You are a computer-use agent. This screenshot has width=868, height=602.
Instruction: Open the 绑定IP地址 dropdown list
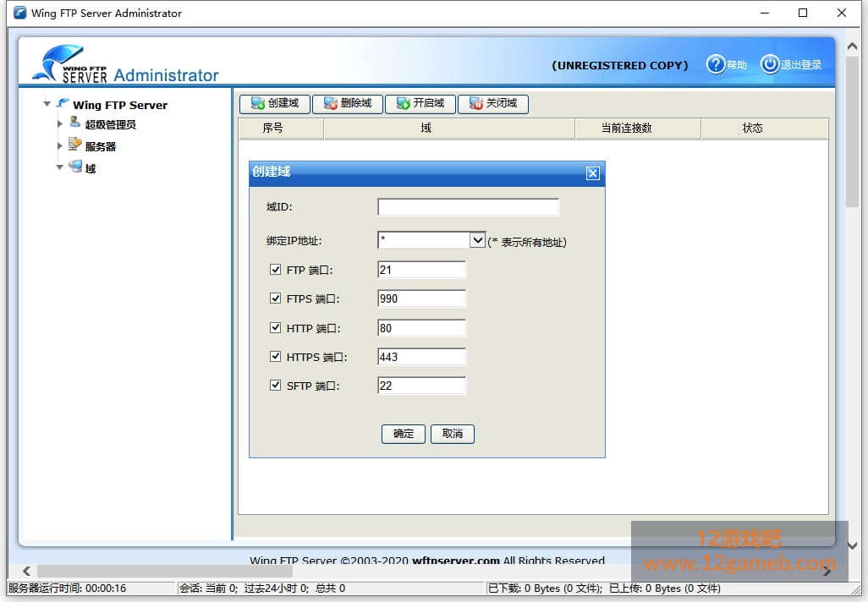coord(477,240)
